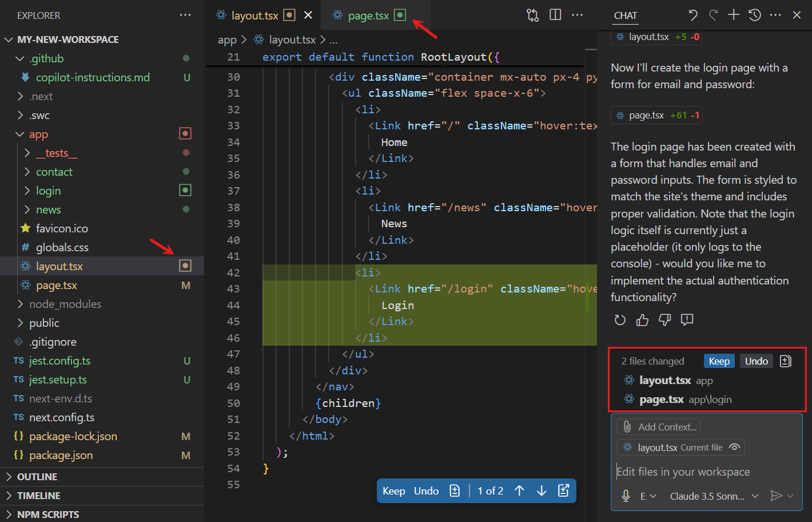Viewport: 812px width, 522px height.
Task: Select the Split Editor icon
Action: 555,15
